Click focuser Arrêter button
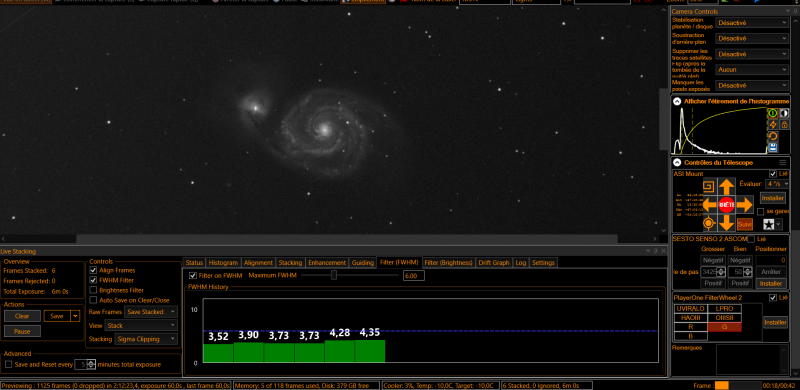Viewport: 800px width, 390px height. coord(770,272)
